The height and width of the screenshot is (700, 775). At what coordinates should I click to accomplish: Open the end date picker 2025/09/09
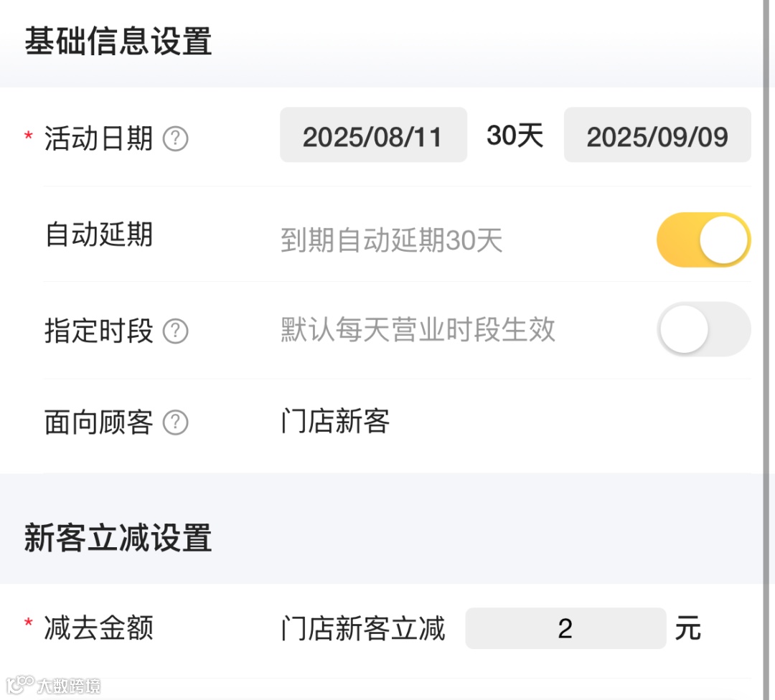point(657,136)
